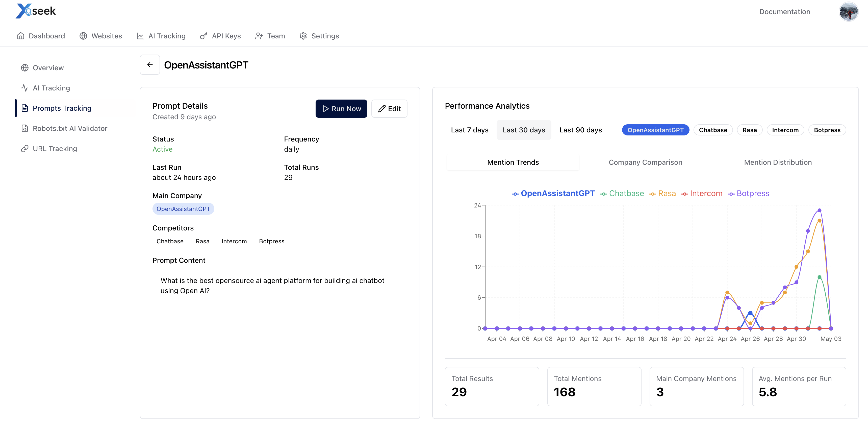
Task: Click Intercom legend entry in chart
Action: [702, 193]
